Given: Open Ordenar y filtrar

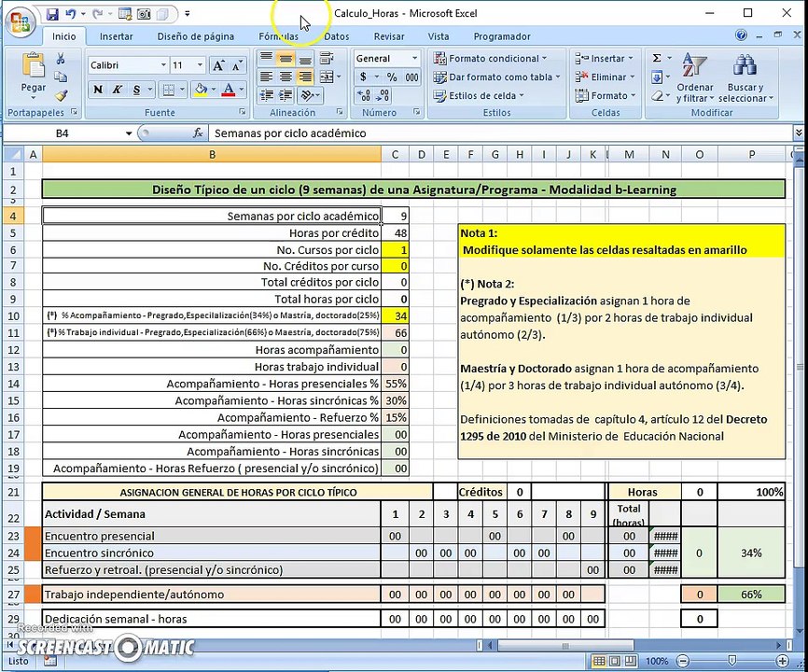Looking at the screenshot, I should pyautogui.click(x=694, y=77).
